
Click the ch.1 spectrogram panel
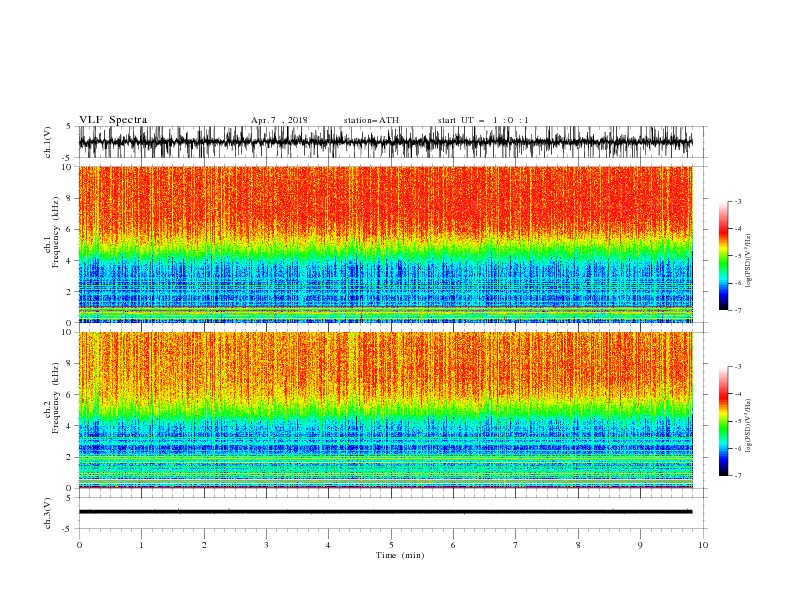pos(385,244)
